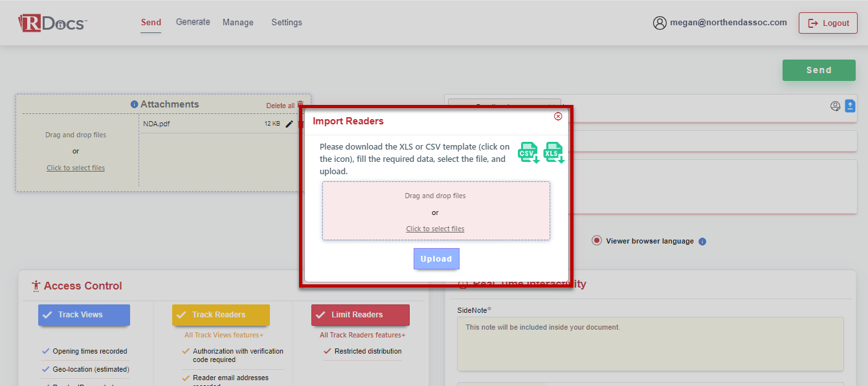Screen dimensions: 868x386
Task: Enable the Track Views option
Action: [83, 315]
